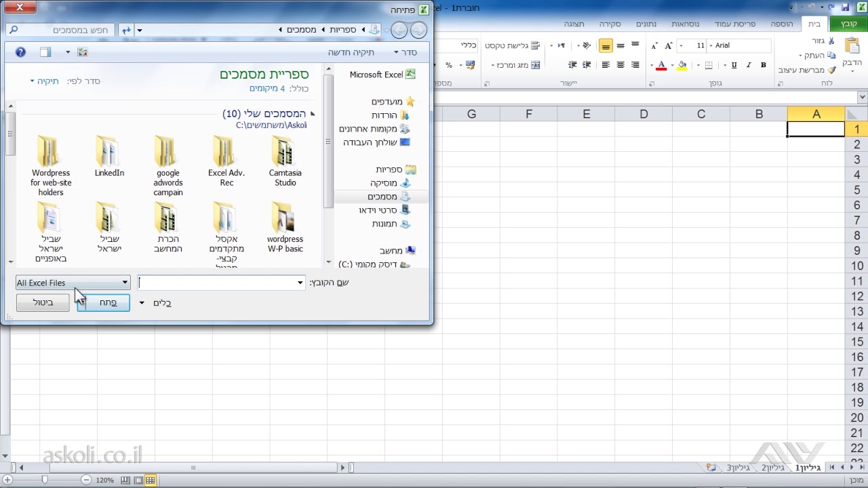Viewport: 868px width, 488px height.
Task: Show the preview pane in dialog
Action: 45,52
